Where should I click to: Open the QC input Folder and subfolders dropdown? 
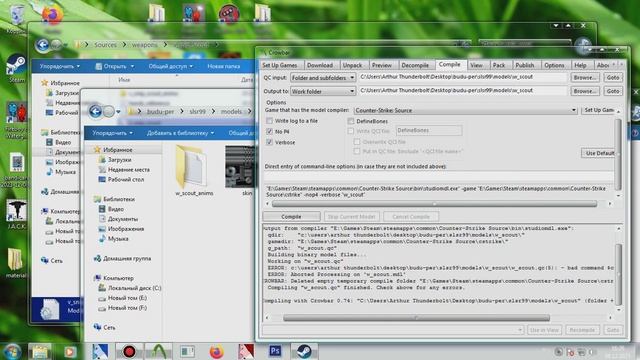click(323, 78)
